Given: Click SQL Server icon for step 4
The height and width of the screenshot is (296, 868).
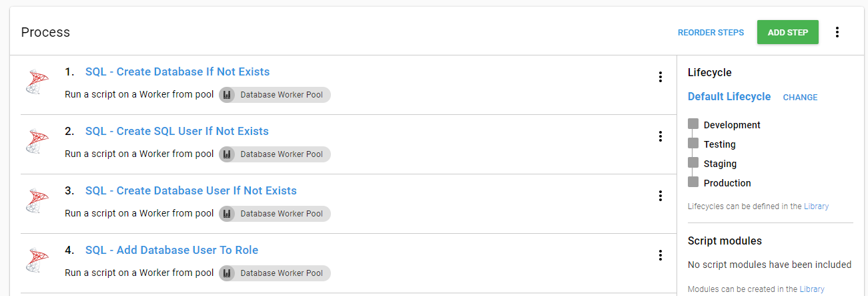Looking at the screenshot, I should click(x=37, y=261).
